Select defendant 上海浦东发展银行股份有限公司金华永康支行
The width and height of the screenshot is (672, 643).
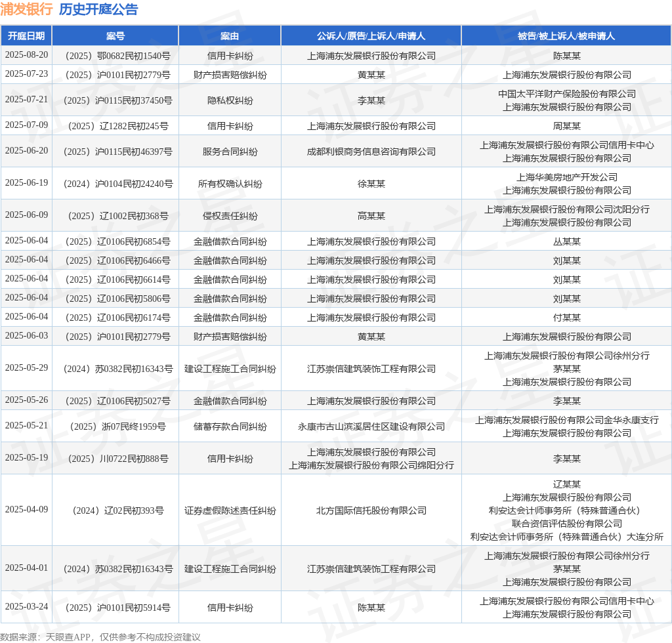(x=566, y=420)
